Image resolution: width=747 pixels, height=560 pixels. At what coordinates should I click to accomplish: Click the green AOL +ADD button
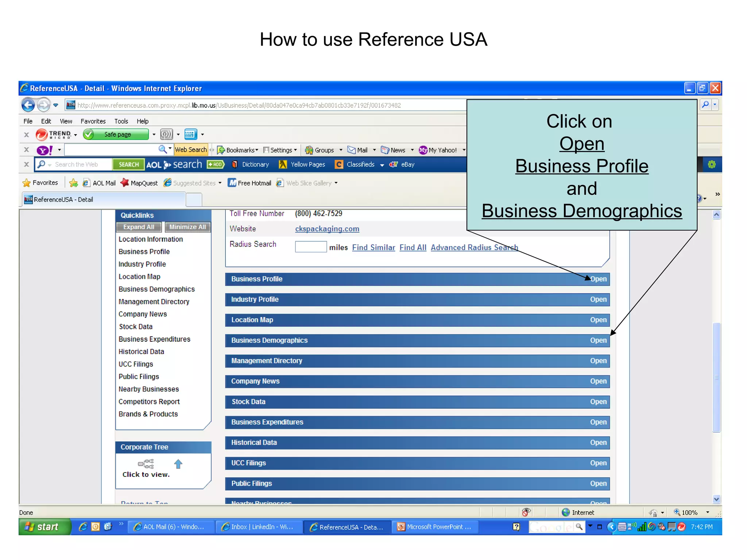pyautogui.click(x=216, y=164)
